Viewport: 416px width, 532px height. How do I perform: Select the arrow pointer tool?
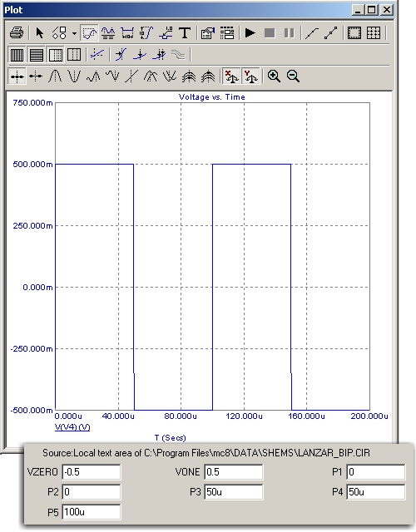[40, 33]
